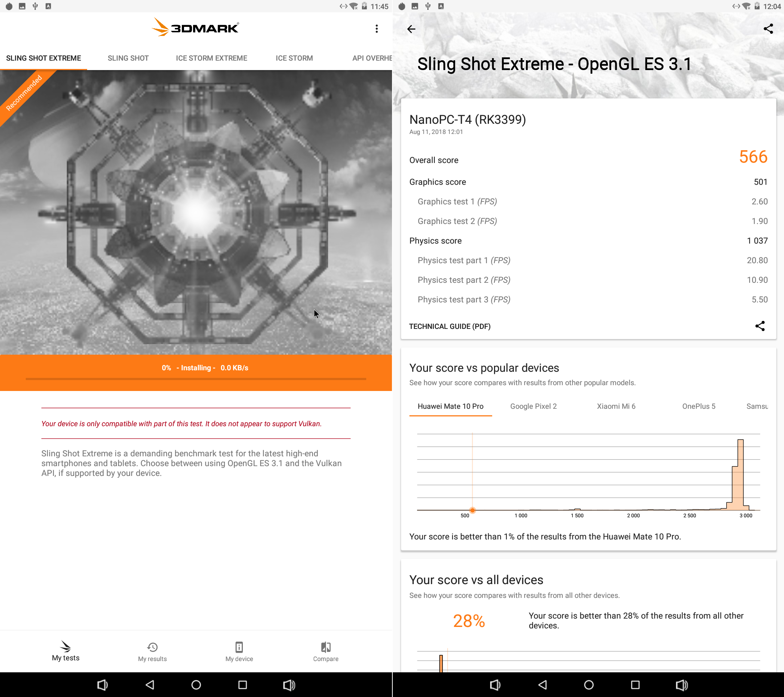Tap volume up key in right nav bar
The width and height of the screenshot is (784, 697).
pos(682,685)
